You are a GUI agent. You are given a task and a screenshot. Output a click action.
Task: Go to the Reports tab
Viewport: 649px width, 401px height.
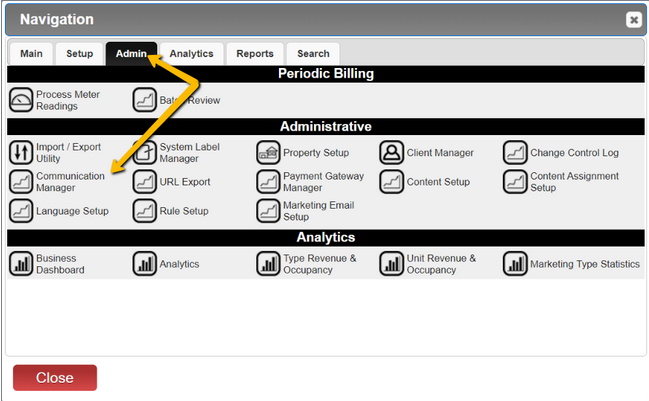[x=255, y=54]
